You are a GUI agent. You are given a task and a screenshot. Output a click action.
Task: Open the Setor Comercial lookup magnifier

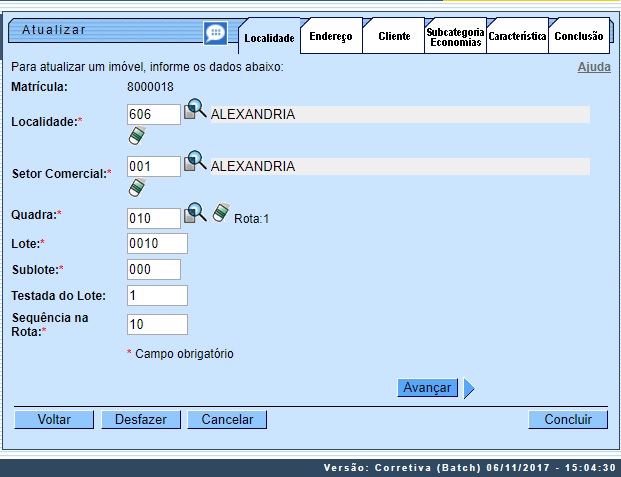tap(195, 162)
